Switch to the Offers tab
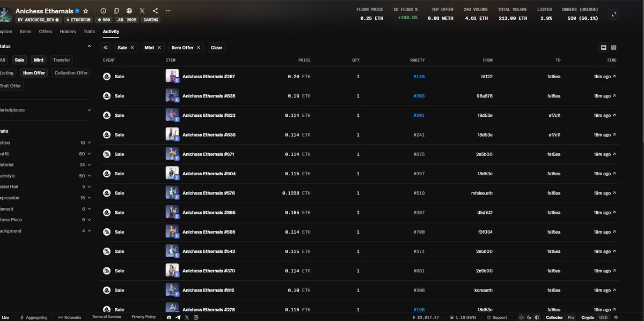Screen dimensions: 644x321 click(x=46, y=32)
